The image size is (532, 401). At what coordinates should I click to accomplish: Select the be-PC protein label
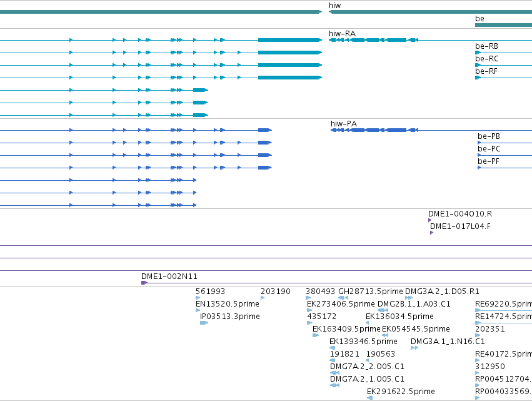click(489, 149)
